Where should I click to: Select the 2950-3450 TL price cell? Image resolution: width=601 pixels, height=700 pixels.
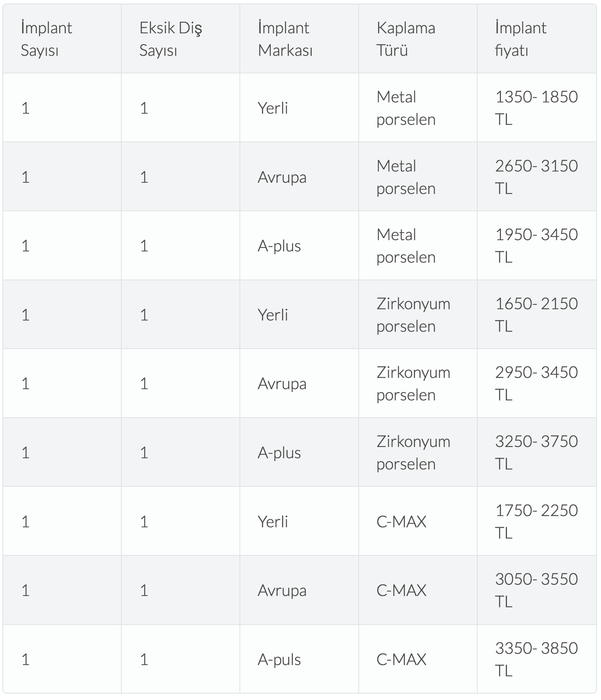click(x=536, y=384)
